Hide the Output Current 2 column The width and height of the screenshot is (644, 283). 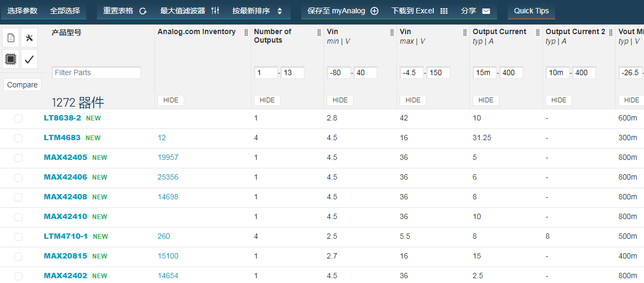tap(559, 100)
